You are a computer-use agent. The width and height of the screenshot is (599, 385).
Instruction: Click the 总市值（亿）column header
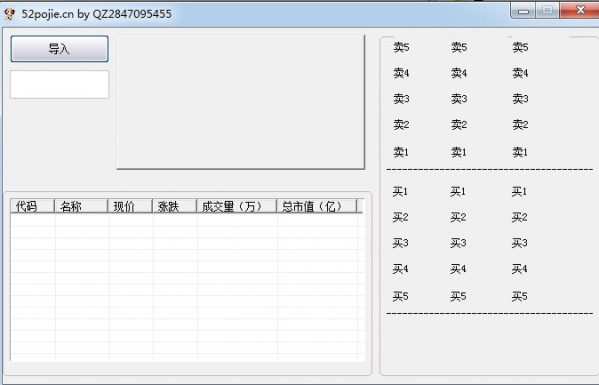tap(316, 206)
